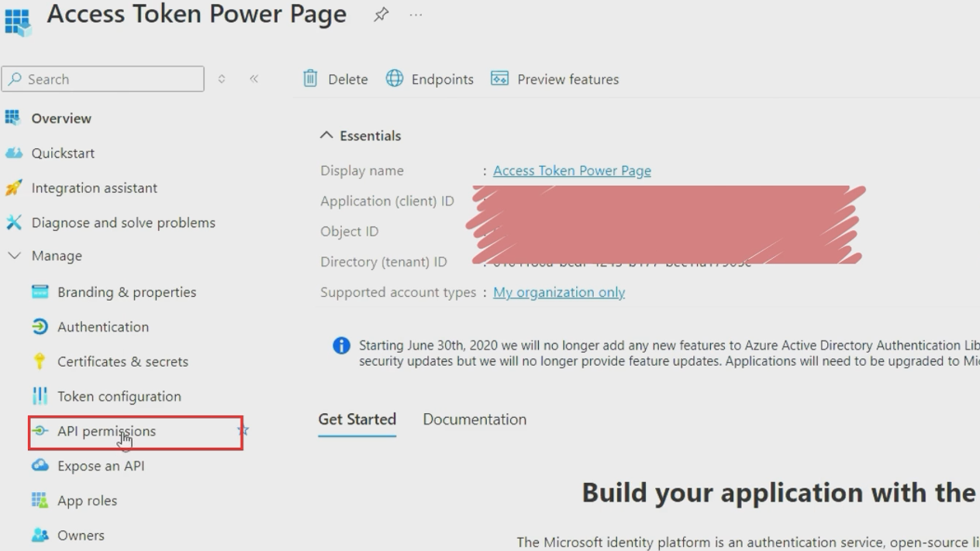Toggle the menu sort up/down arrows icon

[x=222, y=79]
